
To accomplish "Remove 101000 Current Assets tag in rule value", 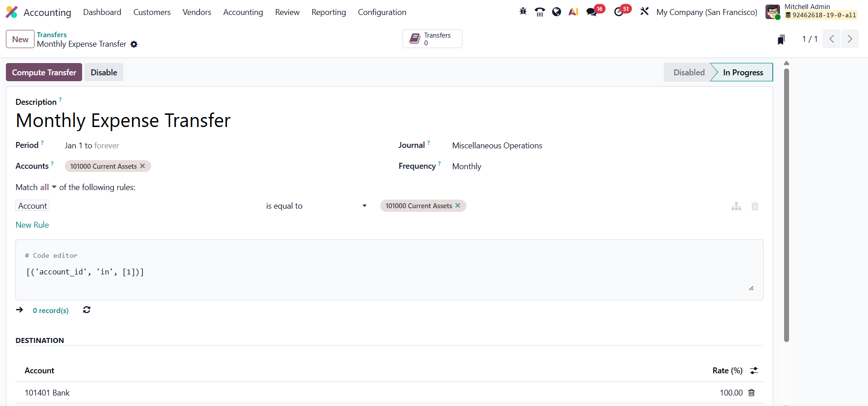I will [458, 205].
